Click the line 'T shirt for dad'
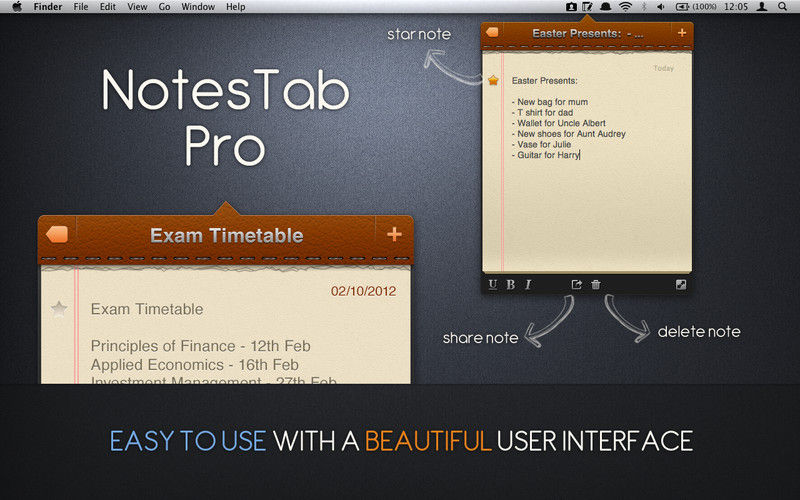The image size is (800, 500). coord(542,113)
